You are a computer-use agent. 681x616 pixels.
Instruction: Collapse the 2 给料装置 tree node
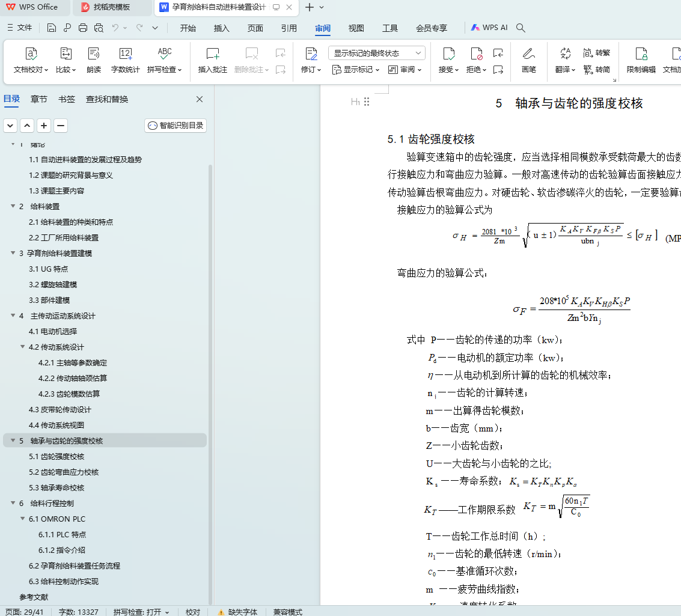point(13,206)
